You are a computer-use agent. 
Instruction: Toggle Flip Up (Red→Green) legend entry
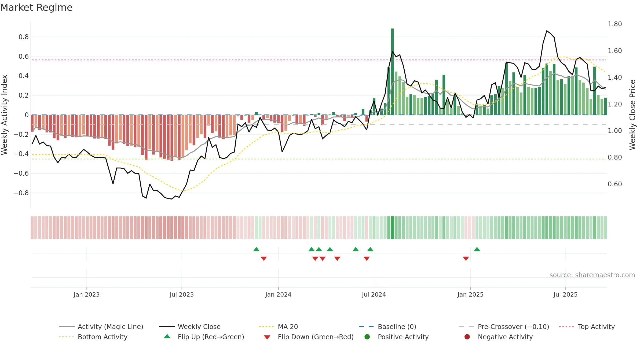coord(204,337)
